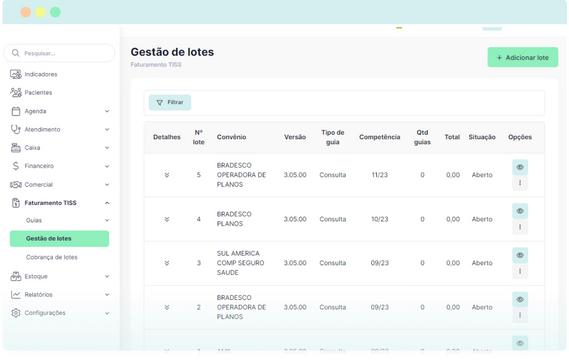Select the Agenda calendar icon

16,111
